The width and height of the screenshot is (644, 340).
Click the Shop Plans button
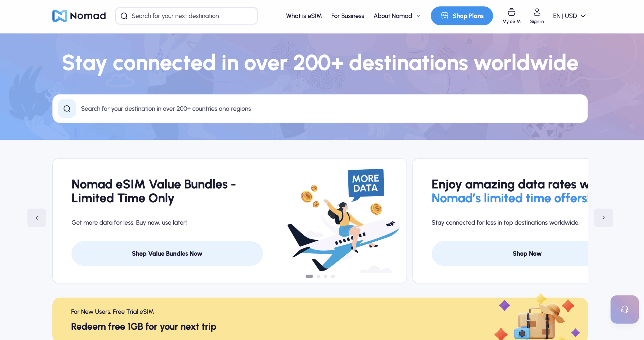[x=462, y=16]
